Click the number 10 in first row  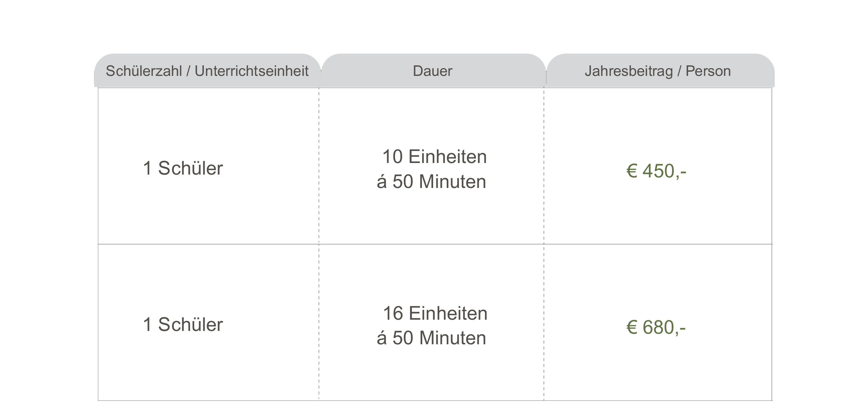click(392, 157)
